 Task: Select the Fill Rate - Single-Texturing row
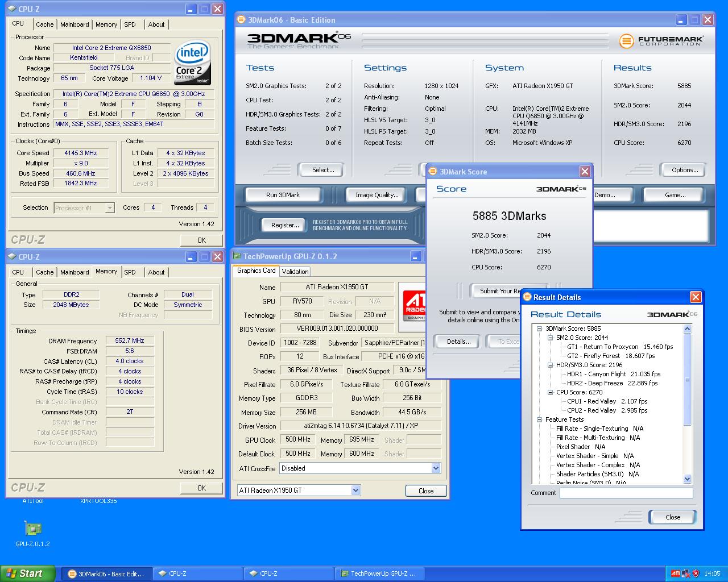coord(599,429)
